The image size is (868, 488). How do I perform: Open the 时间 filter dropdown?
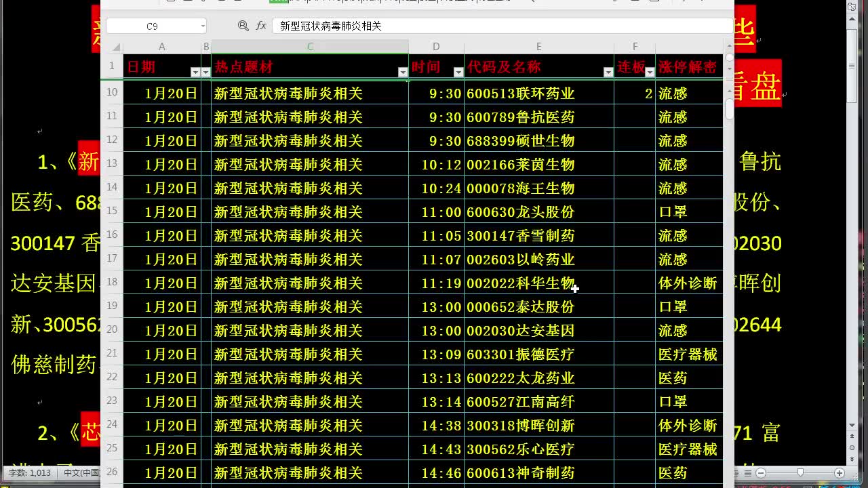click(458, 72)
